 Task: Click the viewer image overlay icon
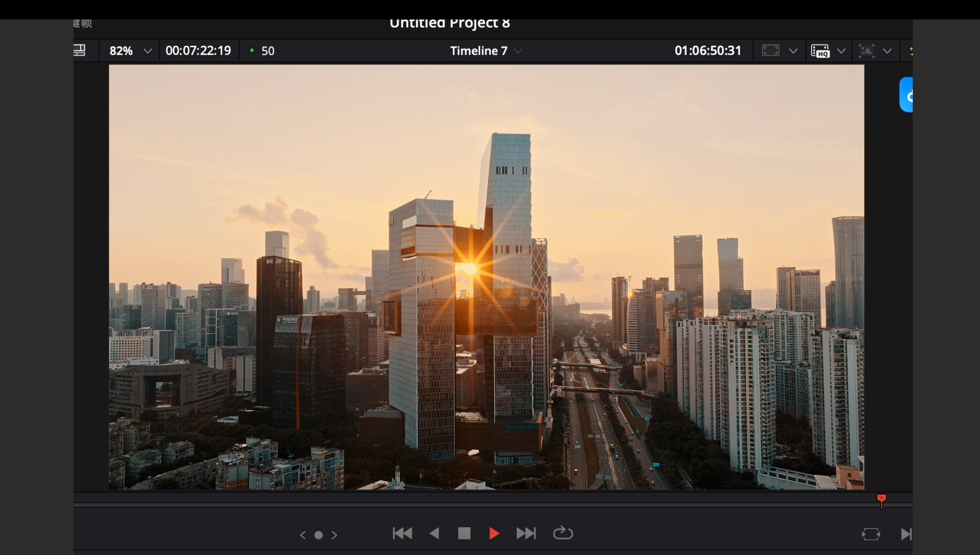click(x=866, y=51)
